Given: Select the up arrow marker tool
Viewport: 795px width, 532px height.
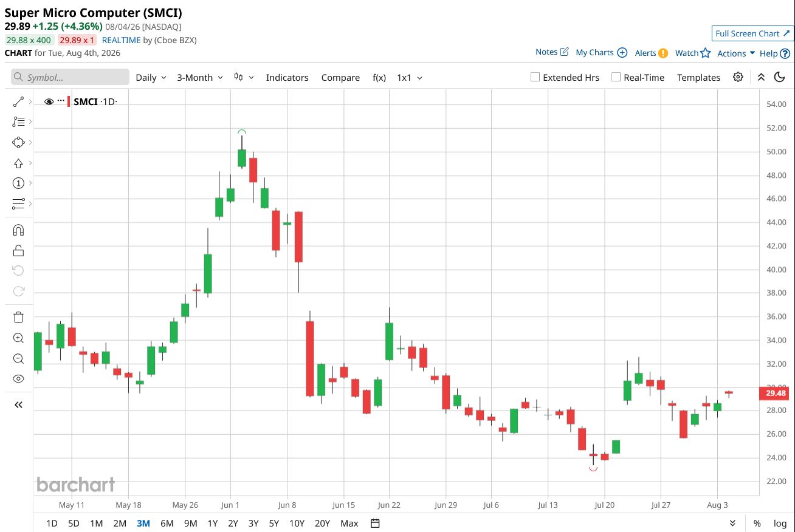Looking at the screenshot, I should [x=18, y=163].
